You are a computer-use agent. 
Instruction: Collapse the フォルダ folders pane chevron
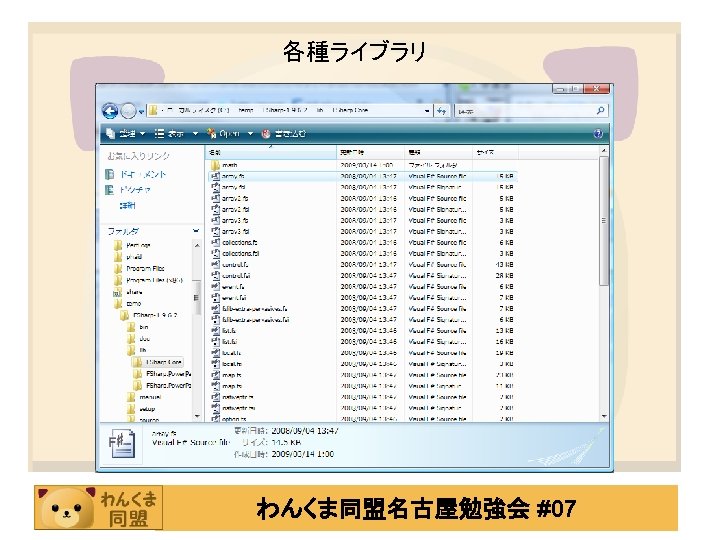196,231
